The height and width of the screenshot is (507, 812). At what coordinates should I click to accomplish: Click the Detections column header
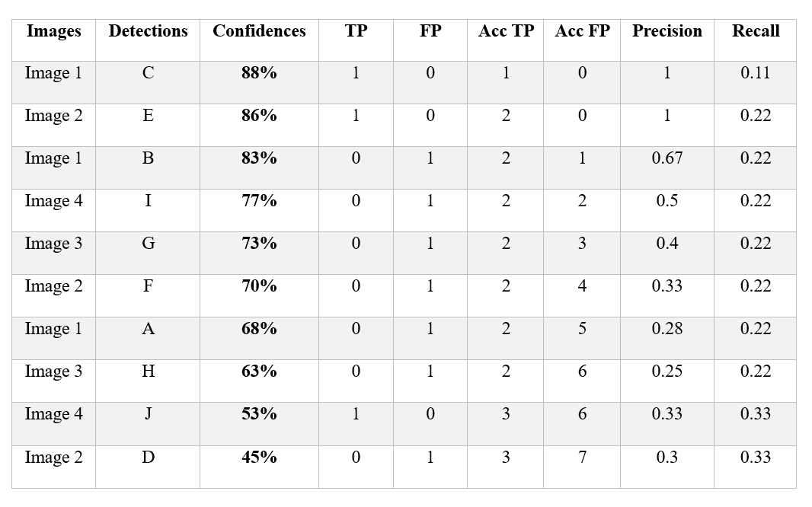[148, 31]
